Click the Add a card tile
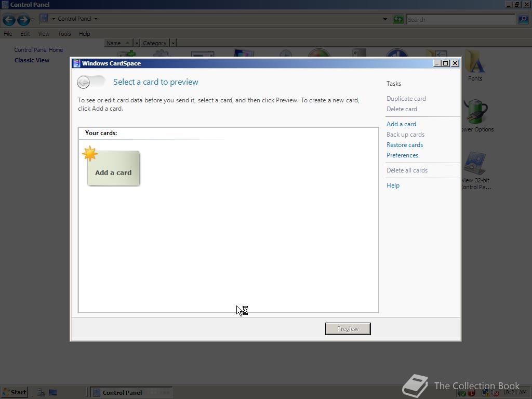The width and height of the screenshot is (532, 399). [x=113, y=168]
